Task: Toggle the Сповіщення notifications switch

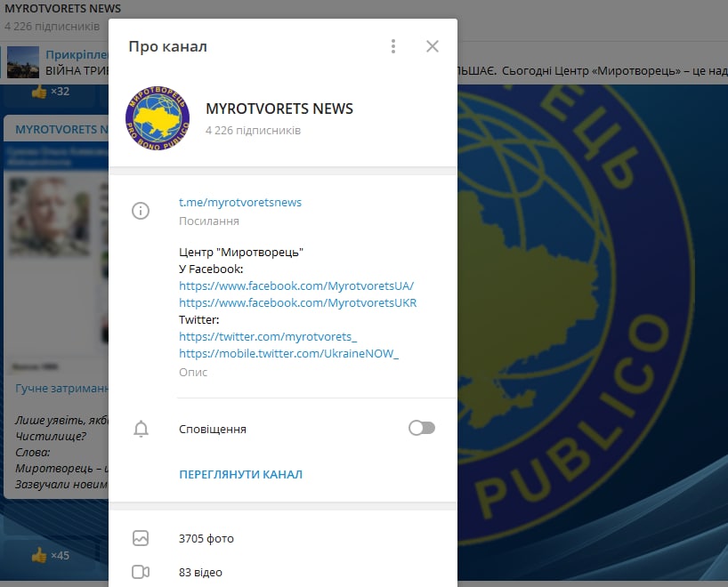Action: coord(422,428)
